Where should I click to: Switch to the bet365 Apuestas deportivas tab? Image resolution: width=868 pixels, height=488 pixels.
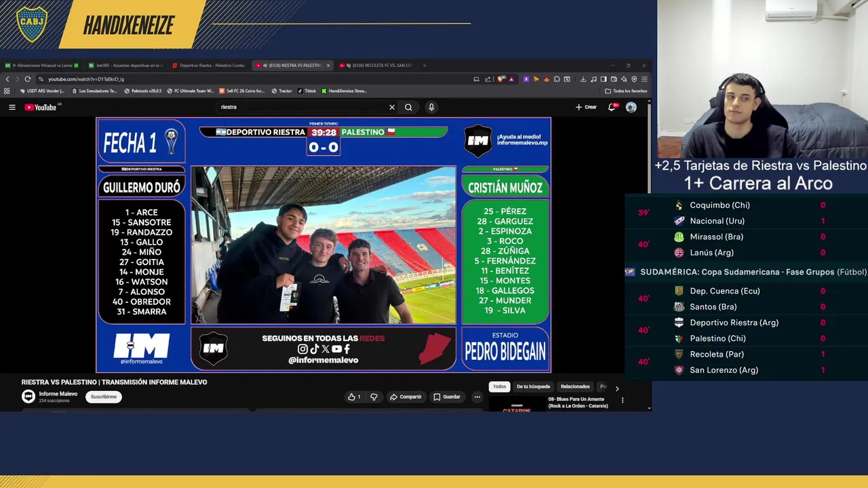point(127,66)
